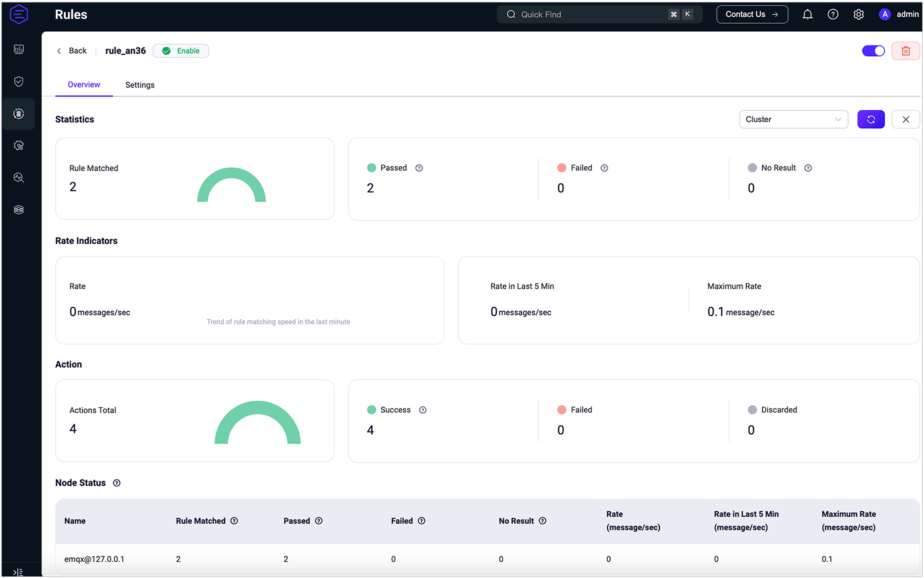Click the refresh statistics button
Image resolution: width=924 pixels, height=578 pixels.
click(x=871, y=119)
